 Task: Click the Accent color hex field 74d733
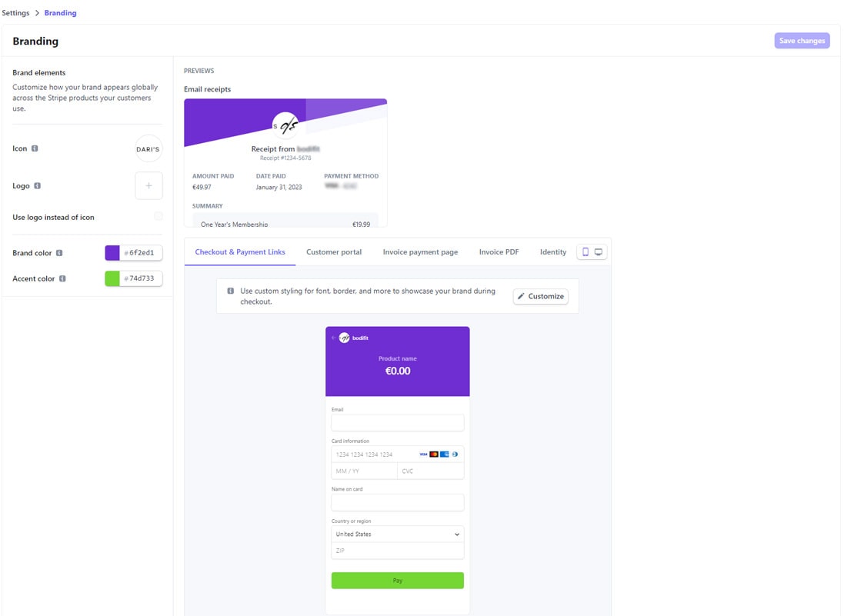(141, 278)
